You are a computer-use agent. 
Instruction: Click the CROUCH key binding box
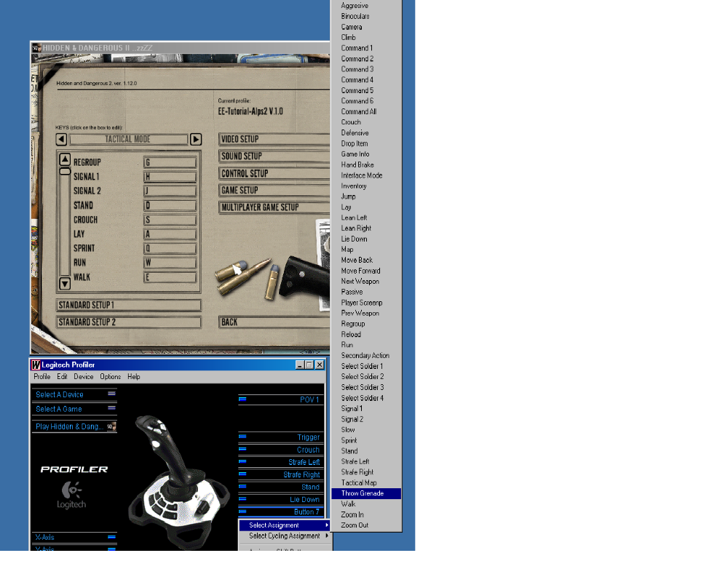[x=170, y=220]
